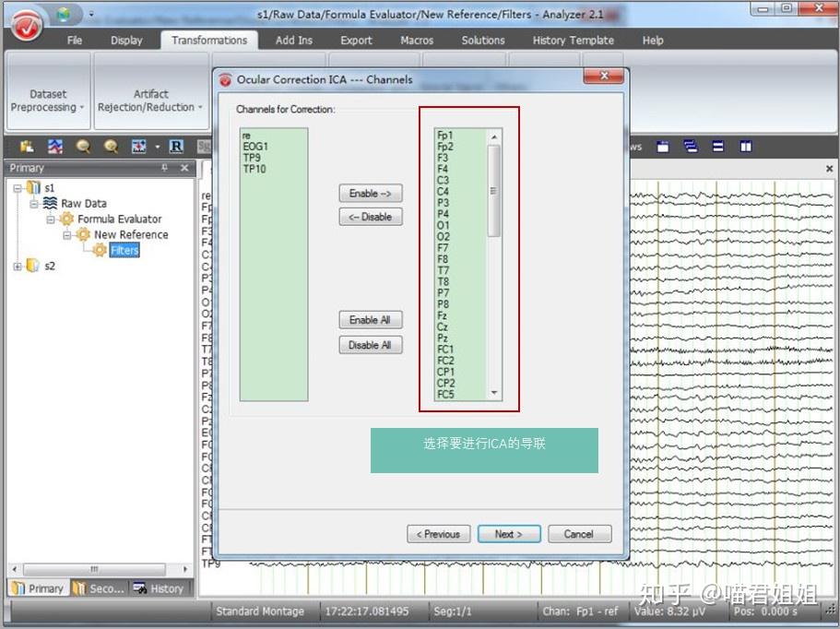
Task: Select the Filters node in history tree
Action: click(x=124, y=250)
